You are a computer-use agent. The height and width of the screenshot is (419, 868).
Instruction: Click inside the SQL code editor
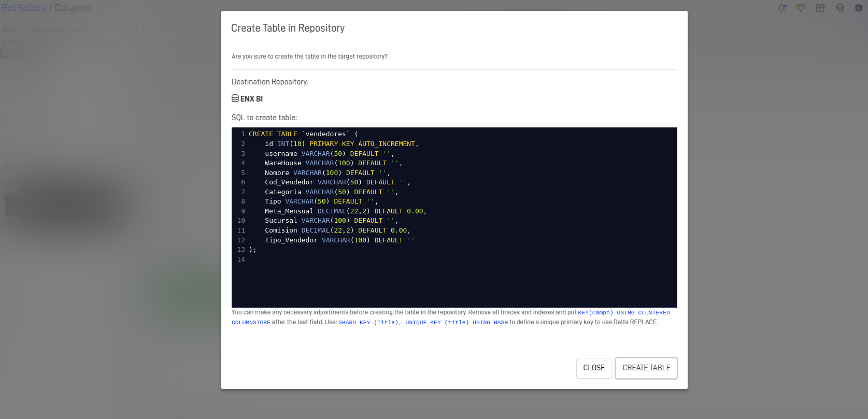click(x=454, y=218)
